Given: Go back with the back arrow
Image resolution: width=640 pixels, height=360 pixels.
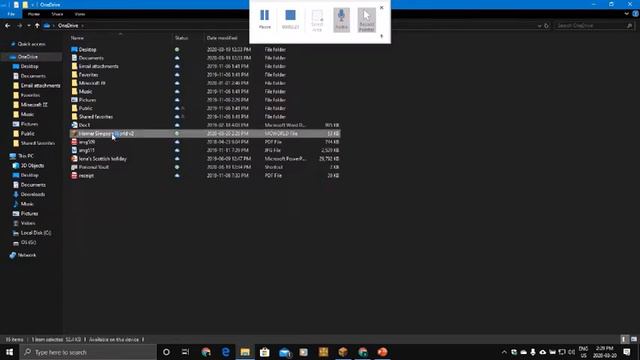Looking at the screenshot, I should pos(7,25).
